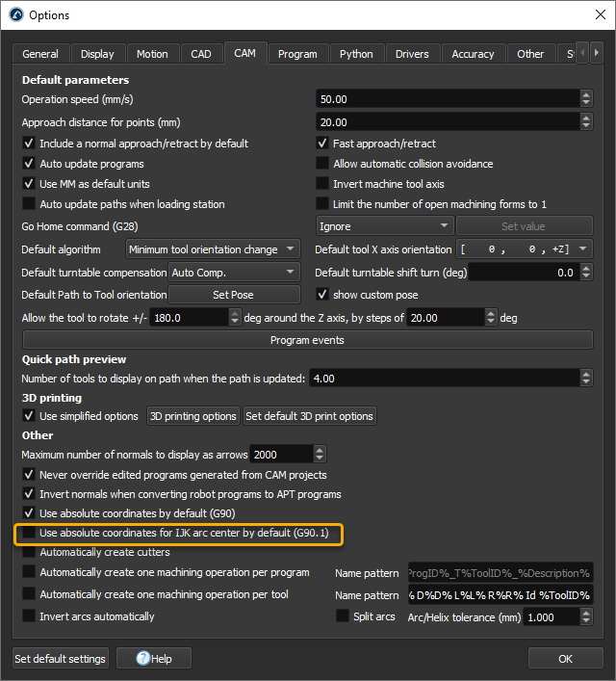Toggle Auto update programs checkbox

[30, 164]
